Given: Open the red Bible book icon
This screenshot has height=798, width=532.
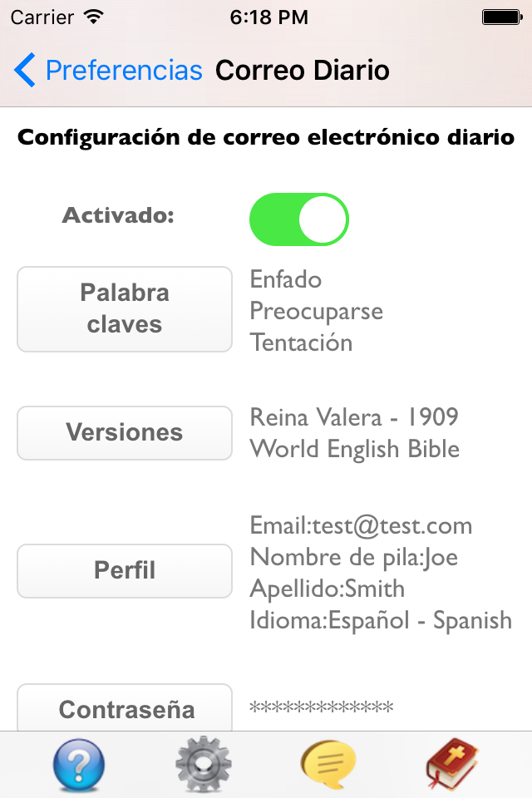Looking at the screenshot, I should click(x=452, y=765).
